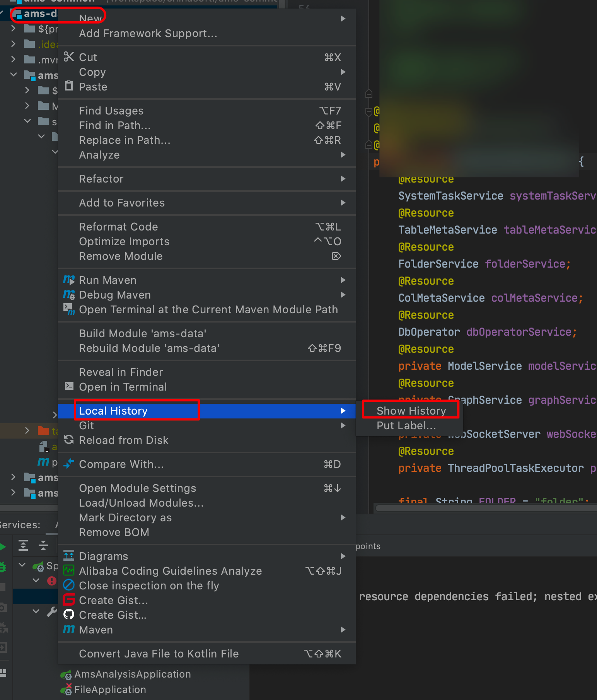Click the Maven terminal icon
The width and height of the screenshot is (597, 700).
pyautogui.click(x=69, y=309)
